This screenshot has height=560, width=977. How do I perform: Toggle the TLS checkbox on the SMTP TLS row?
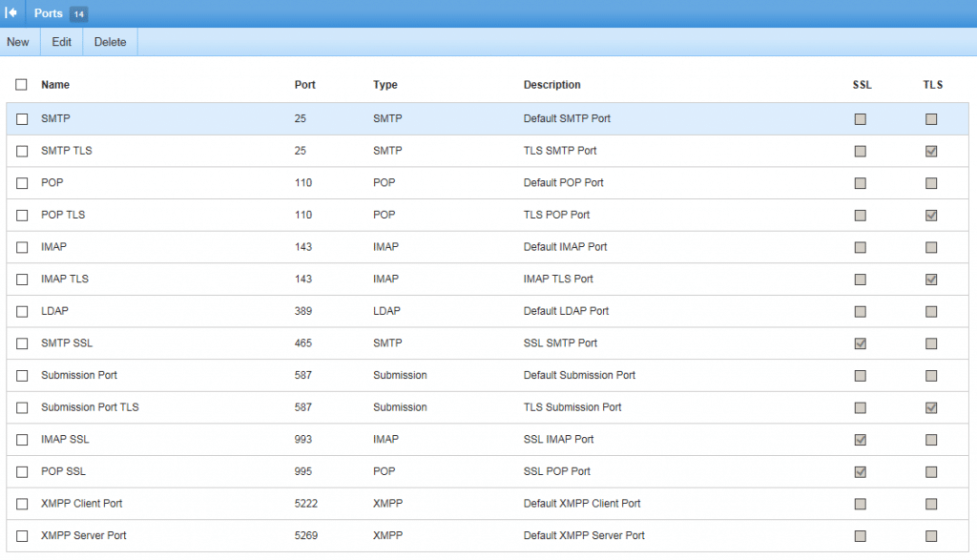point(932,151)
